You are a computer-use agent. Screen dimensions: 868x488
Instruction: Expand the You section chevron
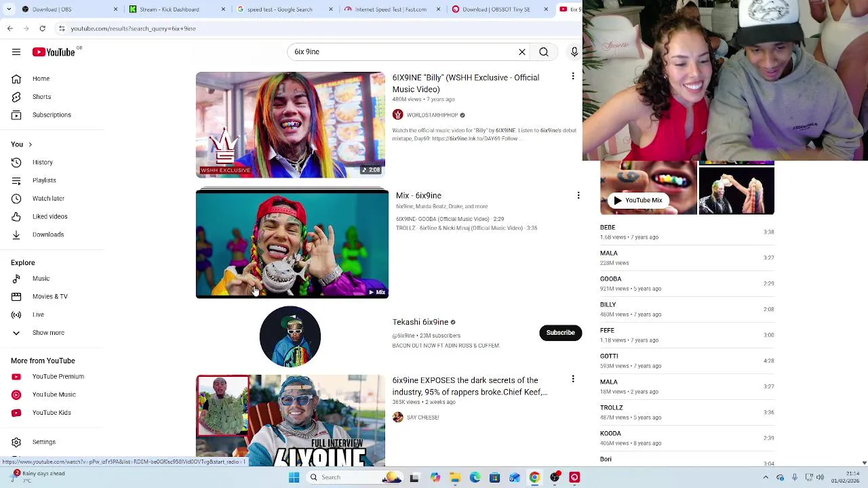(x=30, y=144)
